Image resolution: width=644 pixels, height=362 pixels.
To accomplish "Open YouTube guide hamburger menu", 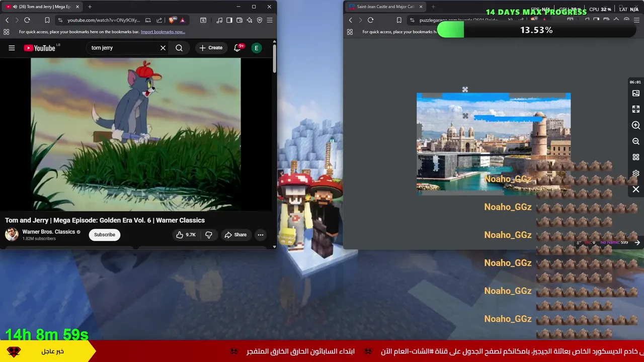I will (12, 48).
